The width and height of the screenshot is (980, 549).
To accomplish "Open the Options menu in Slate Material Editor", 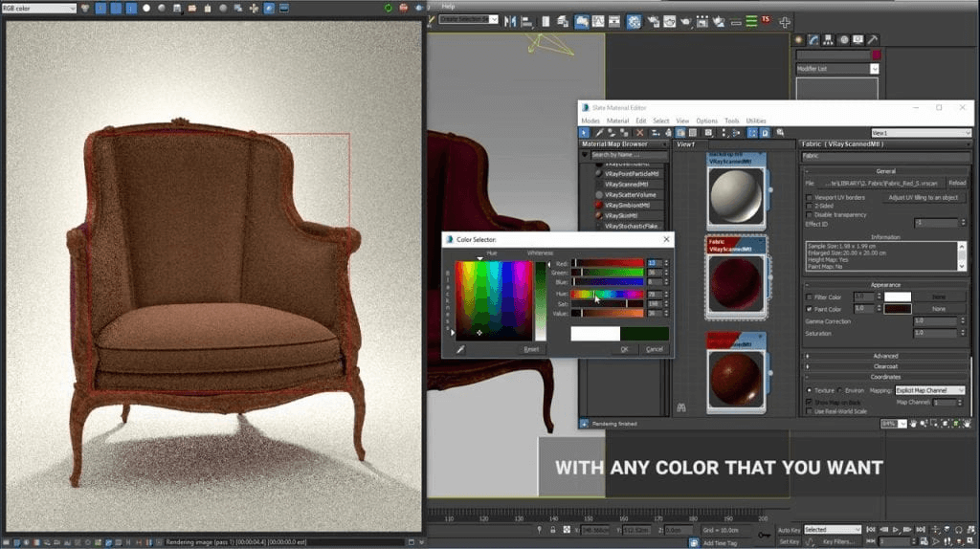I will point(707,121).
